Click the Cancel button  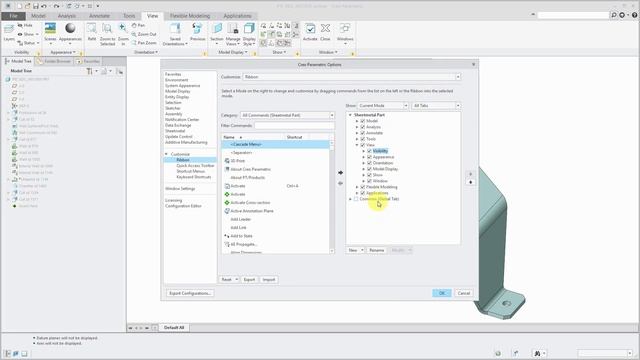point(464,293)
